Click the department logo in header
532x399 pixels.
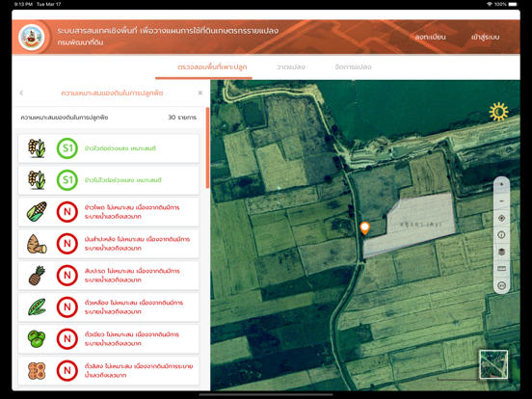coord(32,37)
